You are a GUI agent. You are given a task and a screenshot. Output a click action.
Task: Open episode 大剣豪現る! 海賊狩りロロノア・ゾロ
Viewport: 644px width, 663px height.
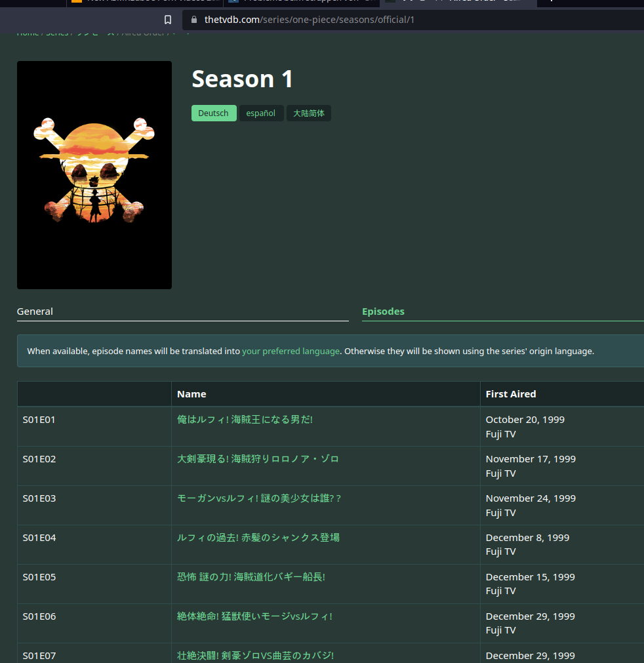[258, 459]
